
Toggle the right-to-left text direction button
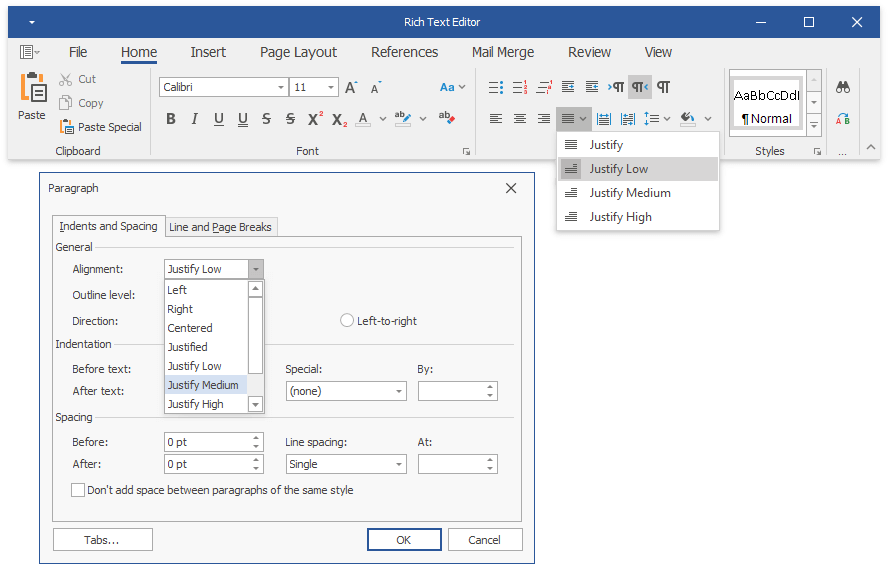click(x=640, y=87)
